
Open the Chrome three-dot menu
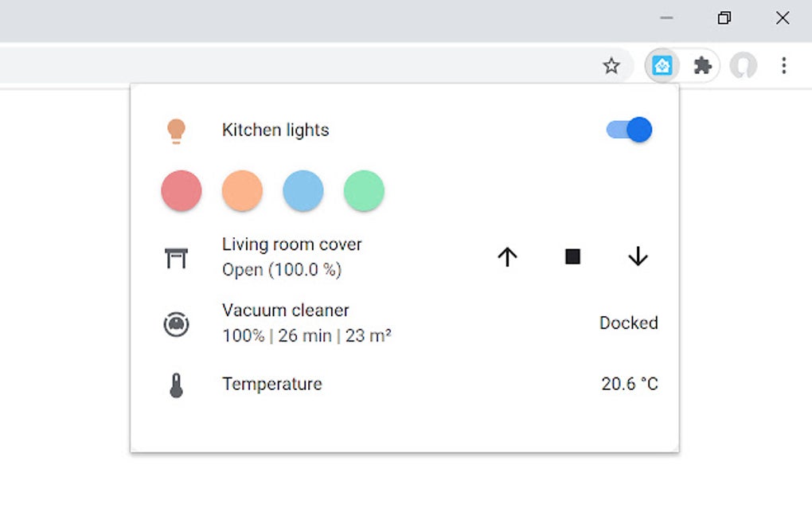tap(784, 66)
